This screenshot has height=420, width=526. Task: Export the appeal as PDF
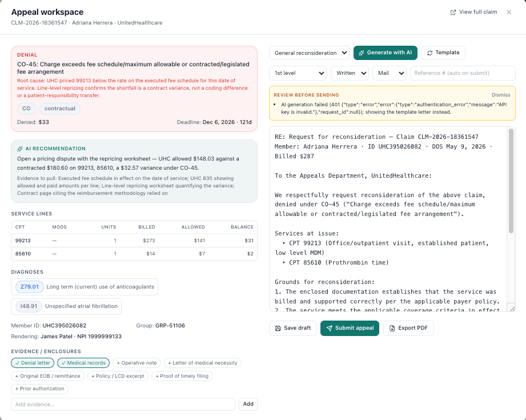click(408, 328)
